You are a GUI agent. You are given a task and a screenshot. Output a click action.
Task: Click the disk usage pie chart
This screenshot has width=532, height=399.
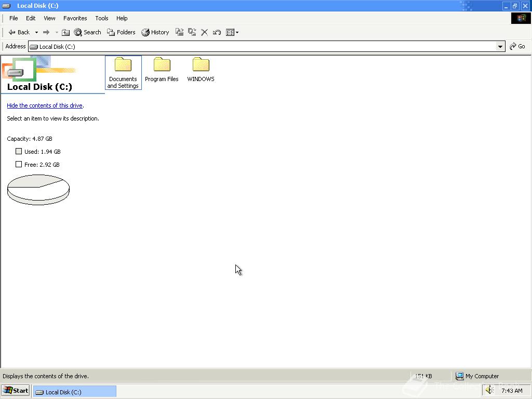tap(38, 190)
